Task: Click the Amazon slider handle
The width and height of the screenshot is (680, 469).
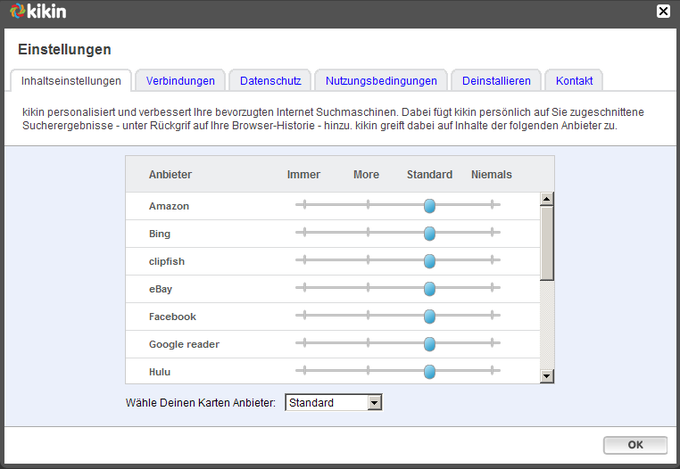Action: coord(429,206)
